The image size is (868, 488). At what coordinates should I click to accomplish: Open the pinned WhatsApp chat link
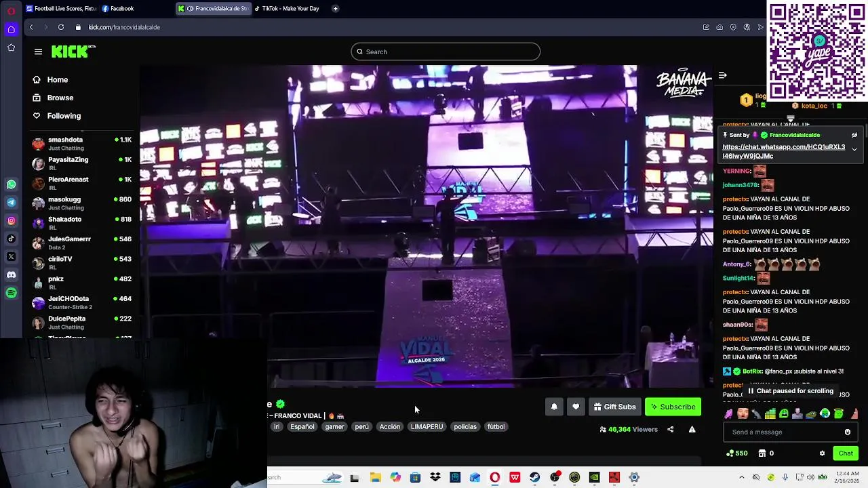tap(783, 152)
